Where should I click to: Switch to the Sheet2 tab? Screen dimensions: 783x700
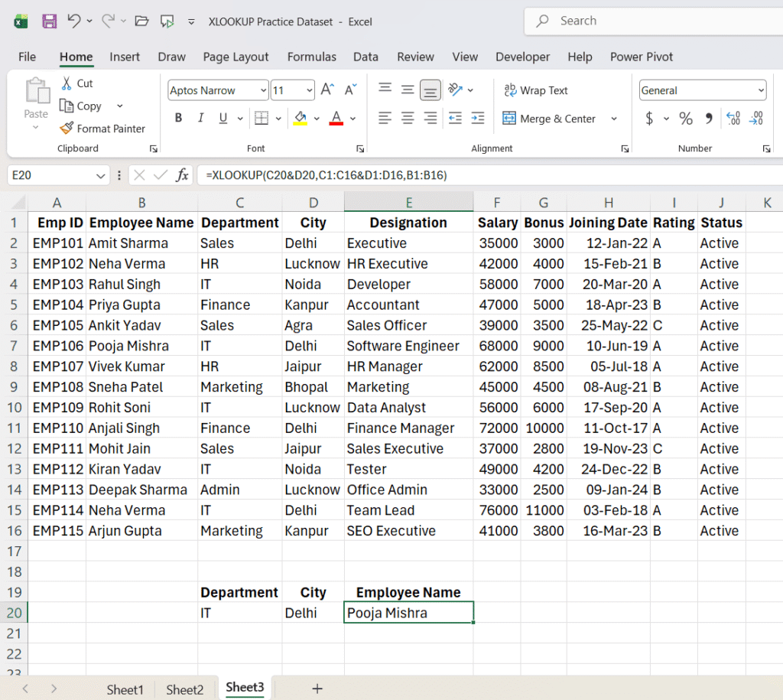pos(185,689)
